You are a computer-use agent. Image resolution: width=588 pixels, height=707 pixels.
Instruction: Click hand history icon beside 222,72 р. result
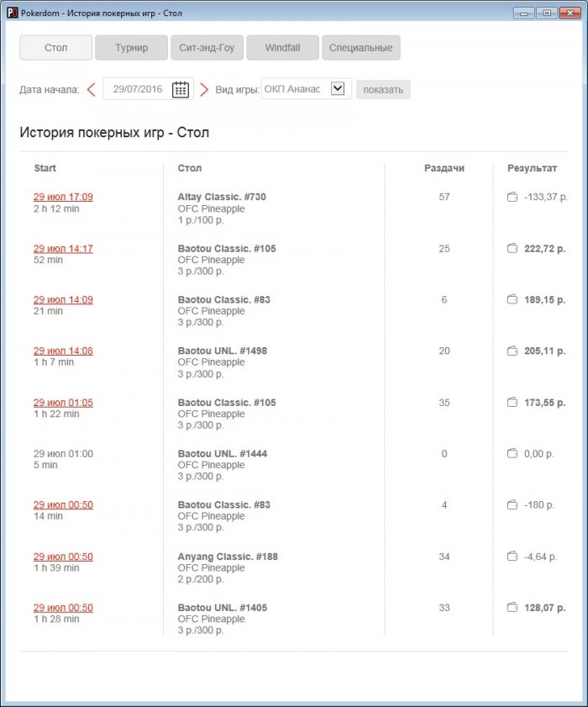pos(512,249)
